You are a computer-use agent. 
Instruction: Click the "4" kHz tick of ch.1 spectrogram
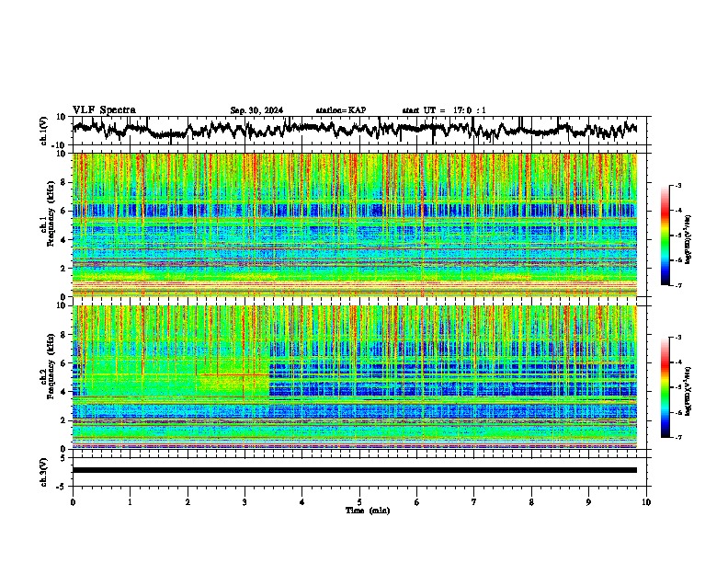click(64, 239)
